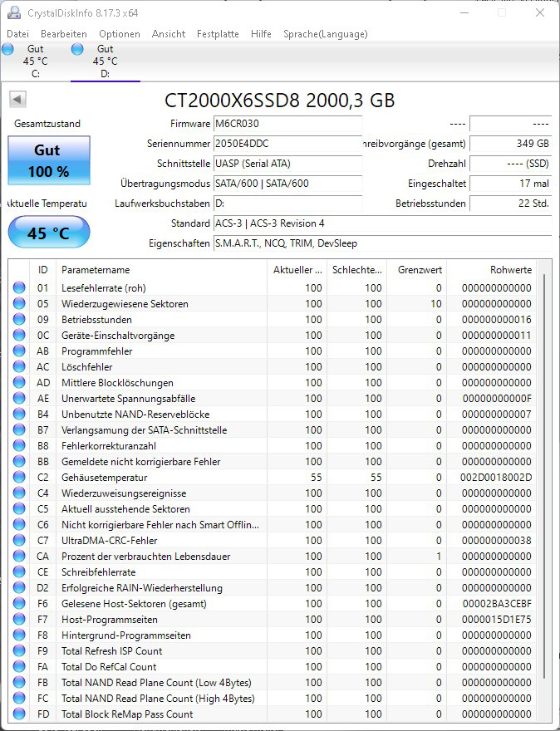Click status orb for Total Block ReMap row

(19, 714)
